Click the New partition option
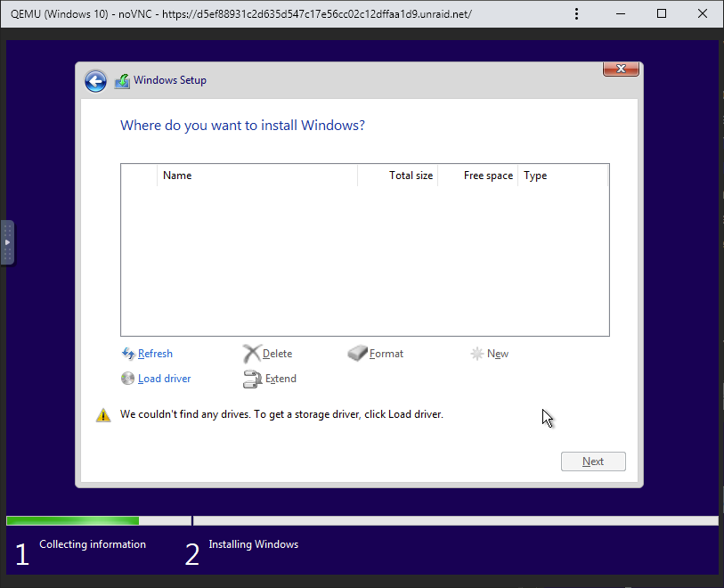This screenshot has width=724, height=588. (498, 354)
